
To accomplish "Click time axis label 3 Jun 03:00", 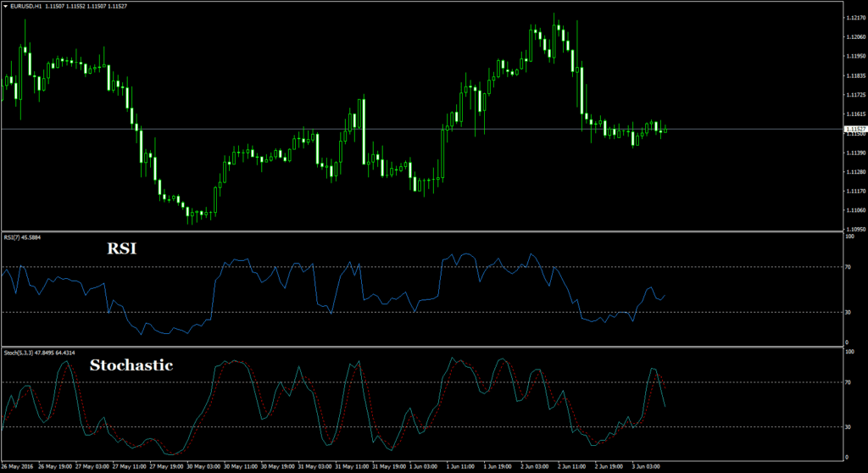I will pos(646,466).
